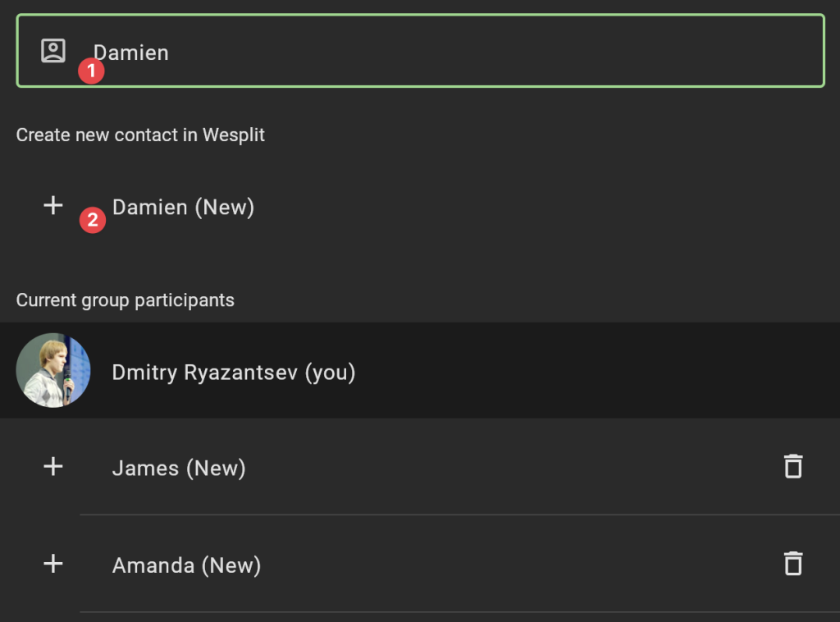
Task: Click the plus icon beside James (New)
Action: tap(53, 467)
